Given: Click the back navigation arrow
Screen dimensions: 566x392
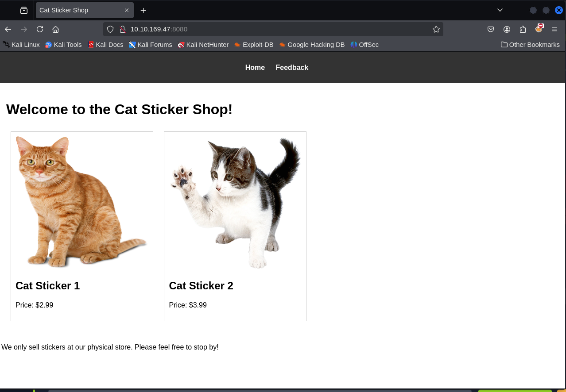Looking at the screenshot, I should point(8,29).
